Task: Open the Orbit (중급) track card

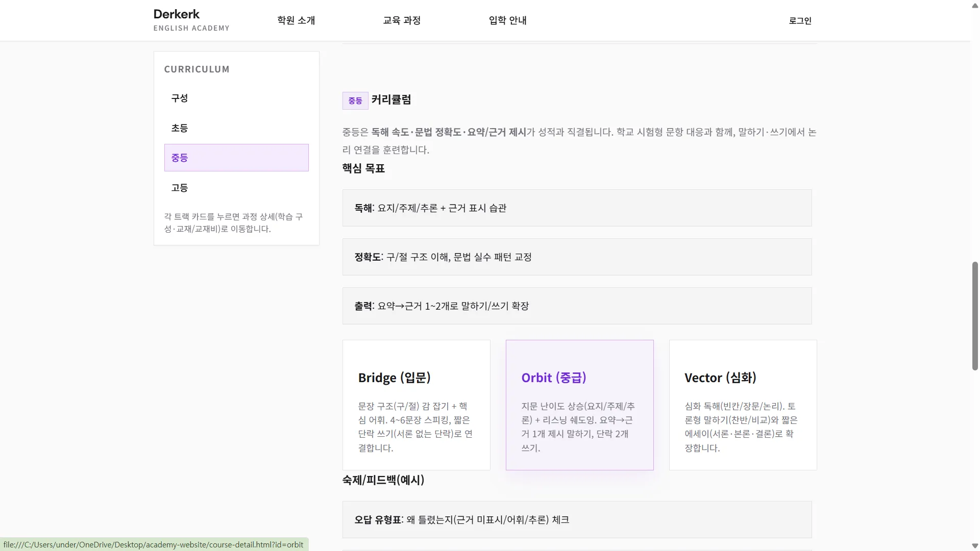Action: [579, 405]
